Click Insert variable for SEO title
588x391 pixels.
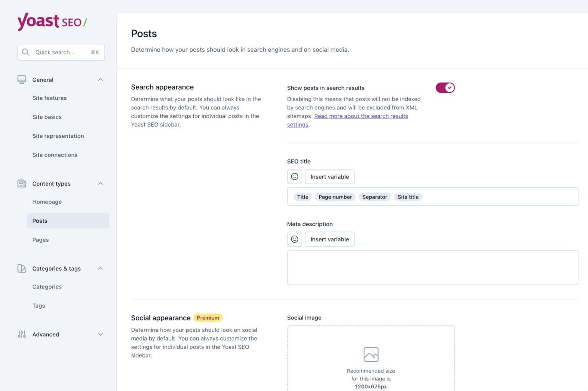(330, 177)
